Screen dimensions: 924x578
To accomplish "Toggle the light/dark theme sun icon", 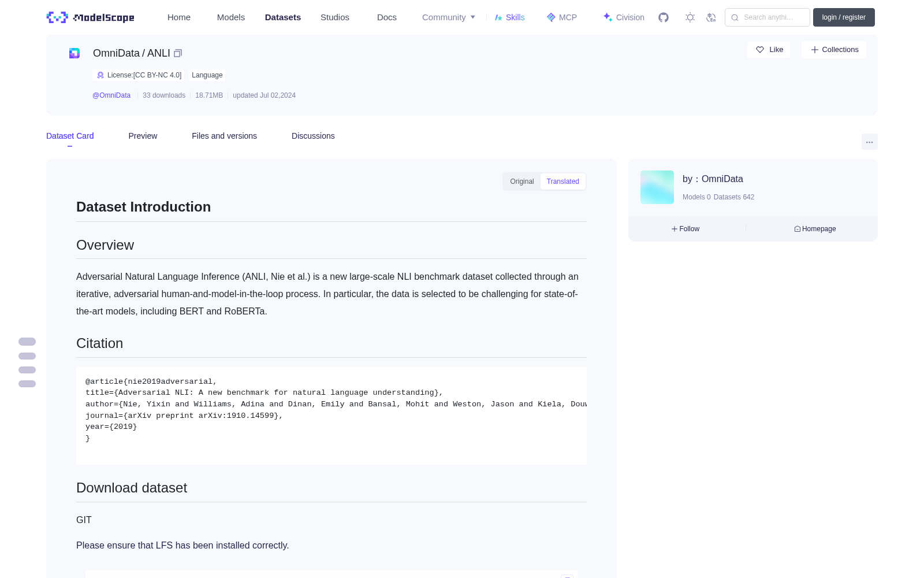I will pos(690,17).
